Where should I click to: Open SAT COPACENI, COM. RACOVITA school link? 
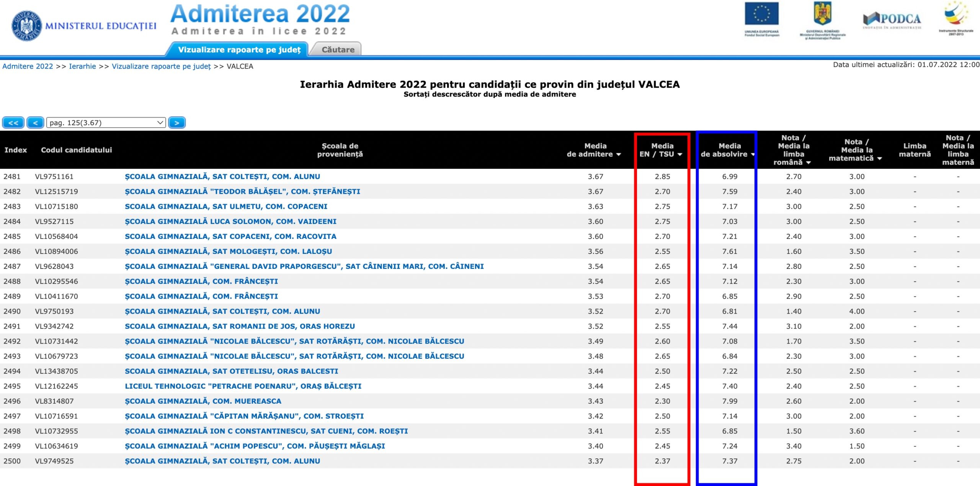(x=230, y=236)
